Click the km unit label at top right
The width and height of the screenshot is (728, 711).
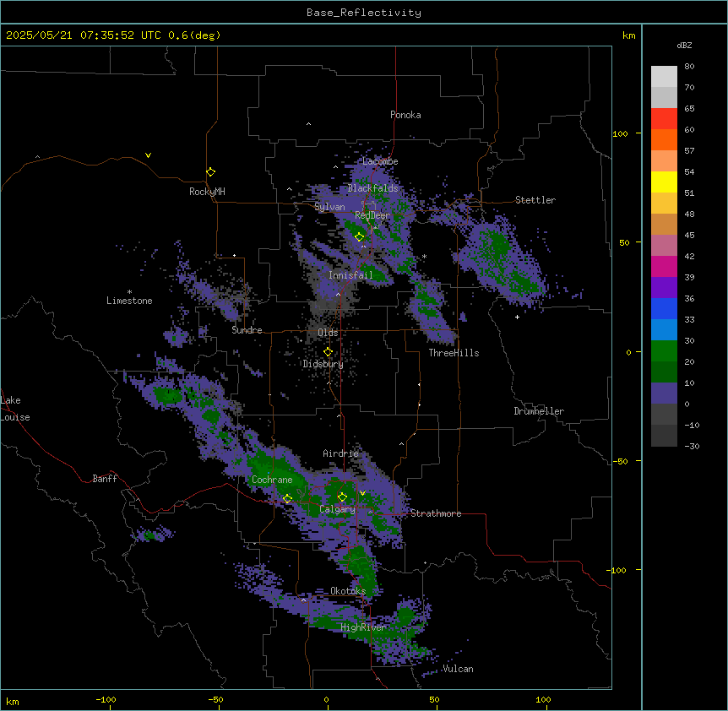click(x=628, y=35)
